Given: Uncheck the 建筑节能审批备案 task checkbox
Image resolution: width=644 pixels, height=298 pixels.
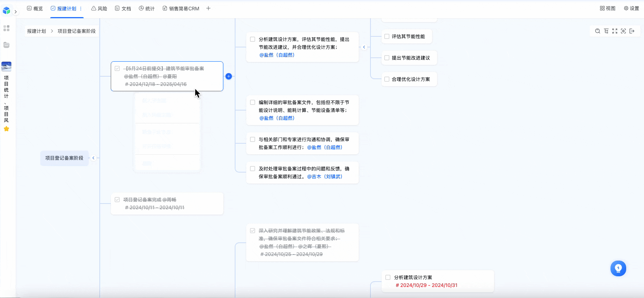Looking at the screenshot, I should [117, 68].
